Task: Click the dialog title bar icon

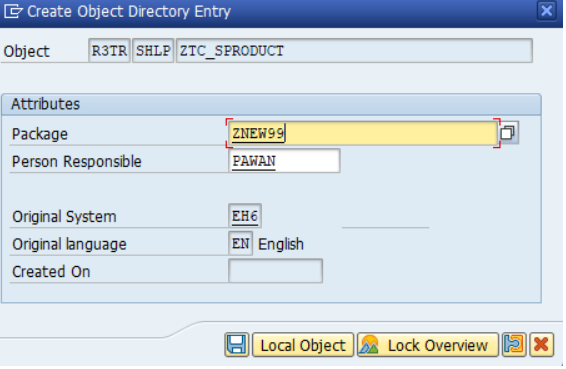Action: 14,12
